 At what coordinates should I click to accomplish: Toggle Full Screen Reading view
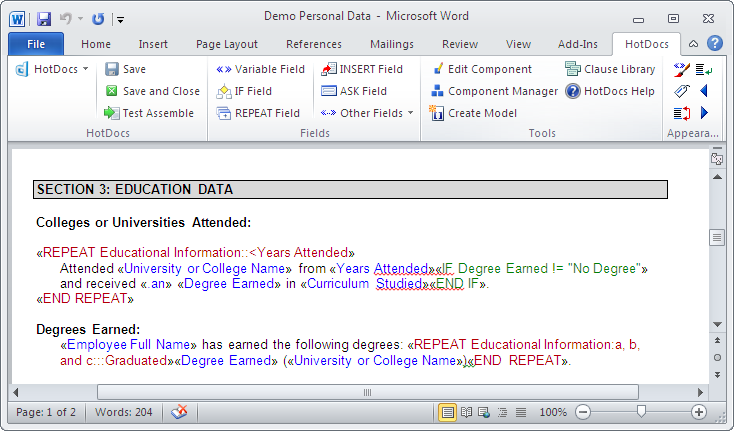(466, 412)
